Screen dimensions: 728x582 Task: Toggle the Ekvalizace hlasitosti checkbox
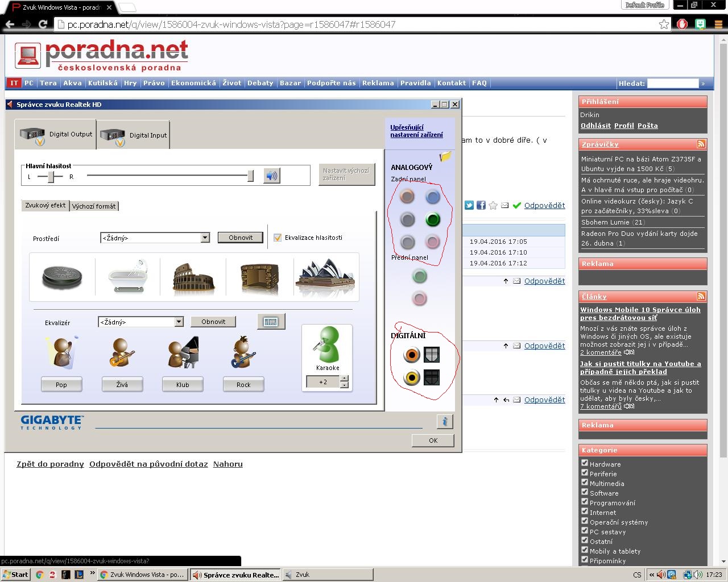pyautogui.click(x=278, y=238)
